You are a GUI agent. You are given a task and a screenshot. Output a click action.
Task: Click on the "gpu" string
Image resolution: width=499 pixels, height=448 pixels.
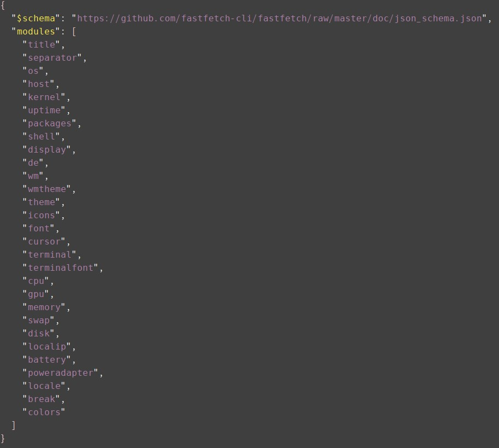[36, 294]
